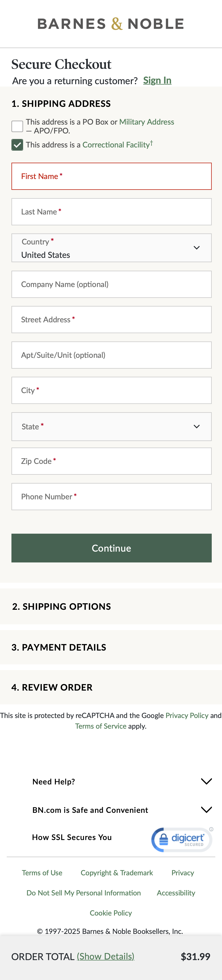The height and width of the screenshot is (980, 222).
Task: Check the PO Box or Military Address checkbox
Action: [x=17, y=126]
